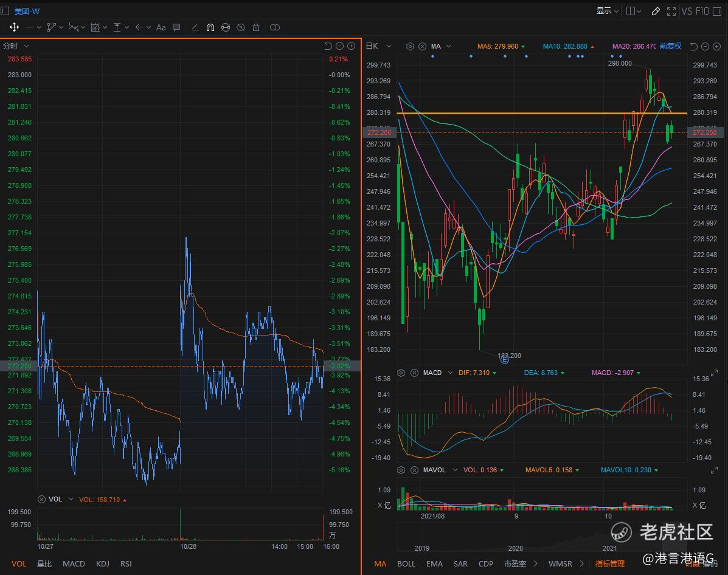Open MACD indicator settings gear
The height and width of the screenshot is (575, 728).
401,373
